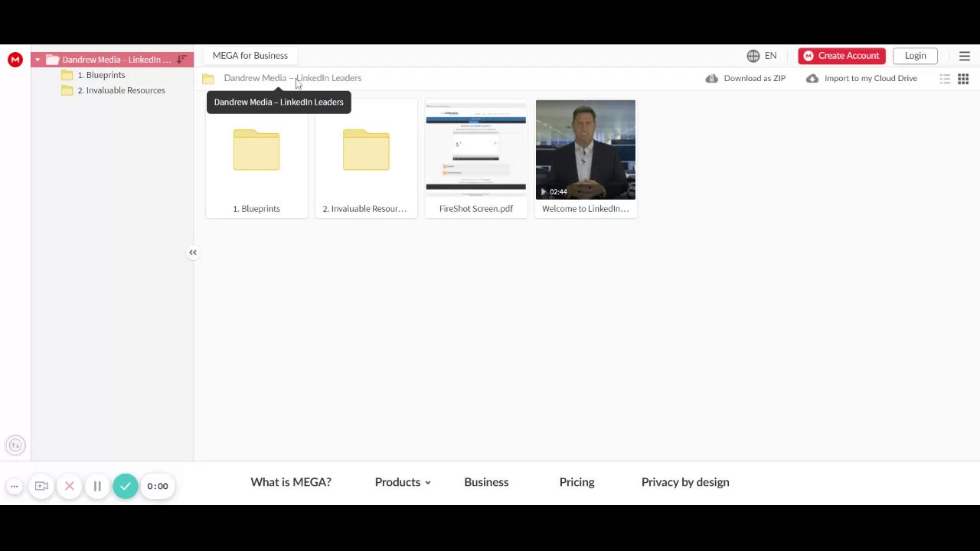Click the FireShot Screen.pdf file name

[x=476, y=209]
